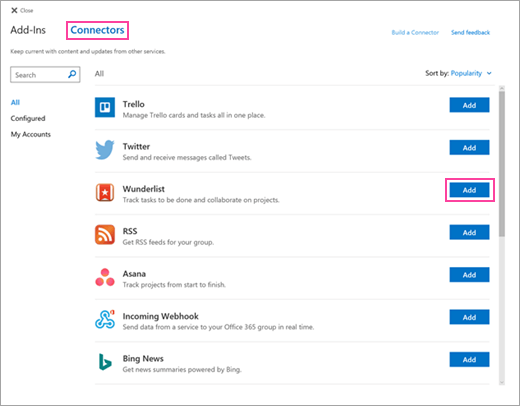This screenshot has width=520, height=406.
Task: Click the Incoming Webhook title text
Action: coord(160,316)
